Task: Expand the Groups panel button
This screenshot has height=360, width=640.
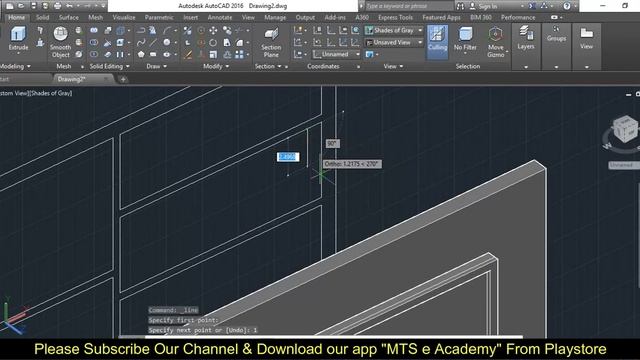Action: [x=556, y=47]
